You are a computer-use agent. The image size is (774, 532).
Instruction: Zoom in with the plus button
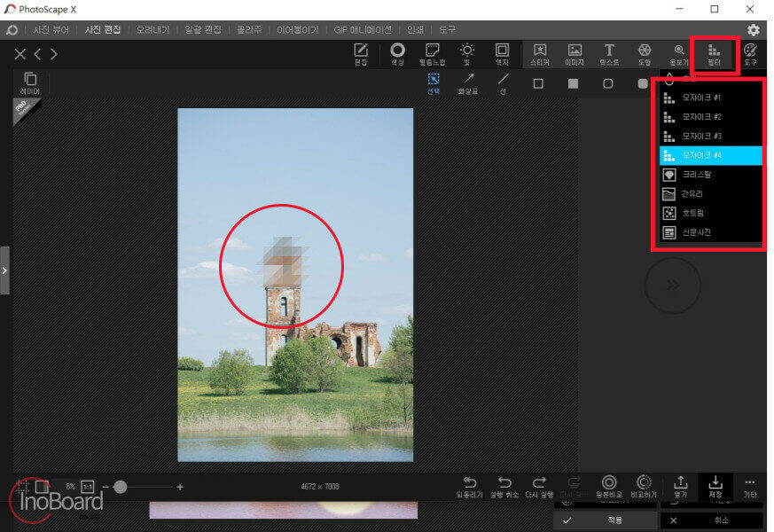pos(180,487)
